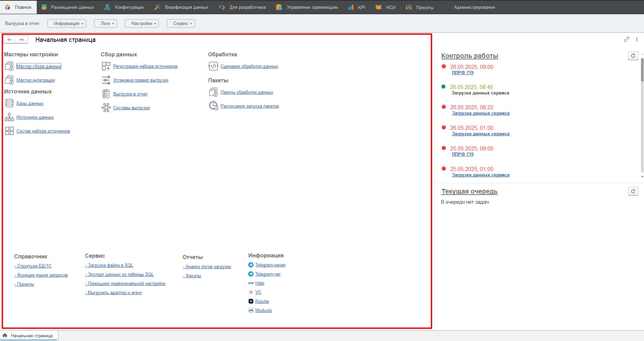Screen dimensions: 644x341
Task: Open the Мастер интеграции link
Action: click(x=36, y=80)
